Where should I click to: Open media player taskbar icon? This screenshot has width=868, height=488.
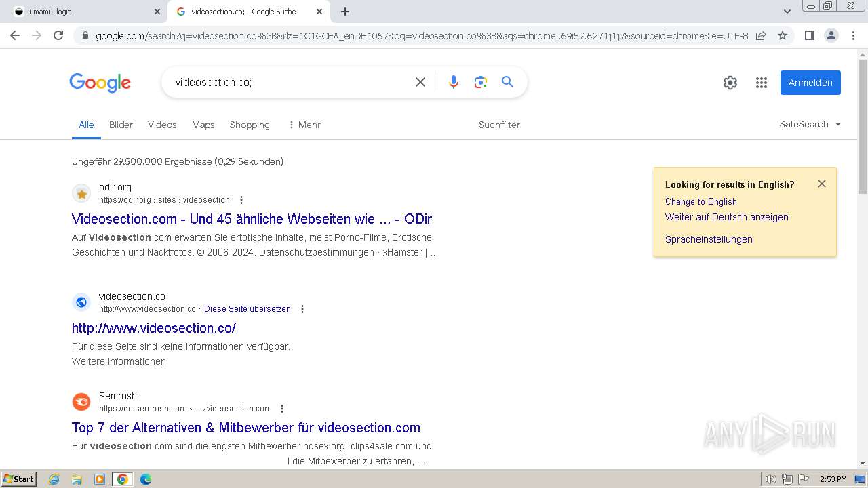(100, 479)
